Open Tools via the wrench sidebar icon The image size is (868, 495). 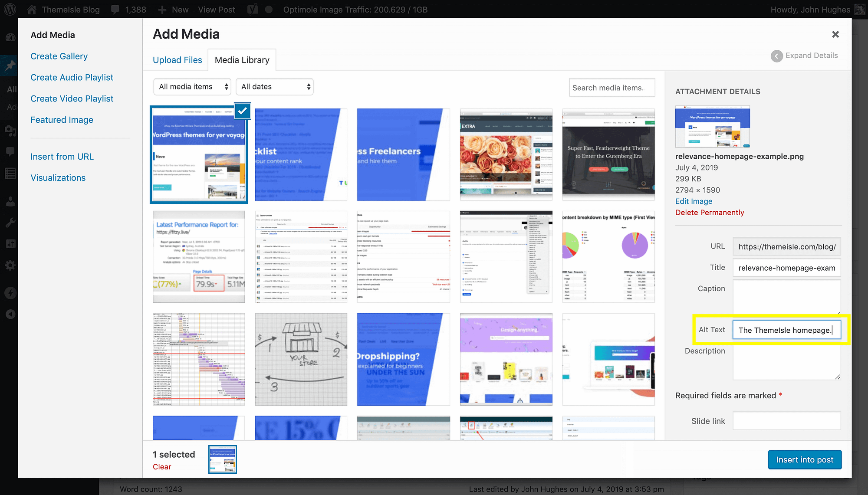tap(10, 223)
